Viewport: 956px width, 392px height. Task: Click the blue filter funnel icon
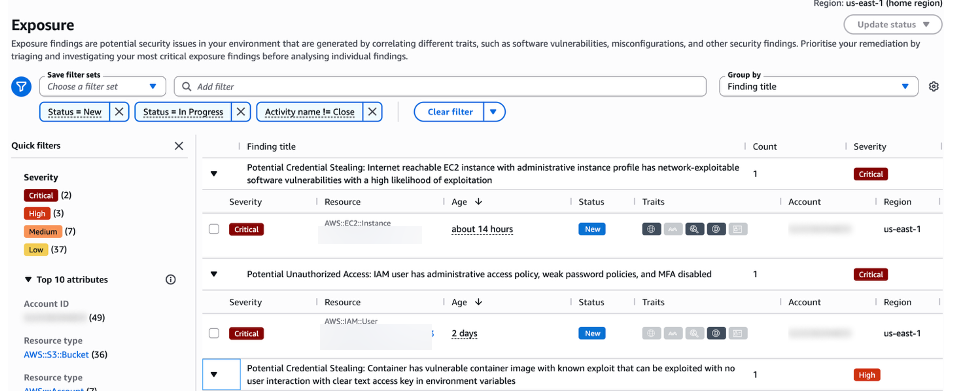[21, 87]
